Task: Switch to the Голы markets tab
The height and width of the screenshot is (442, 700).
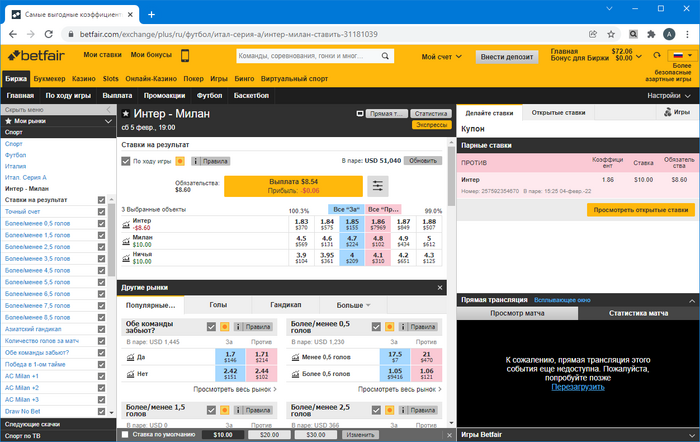Action: (218, 305)
